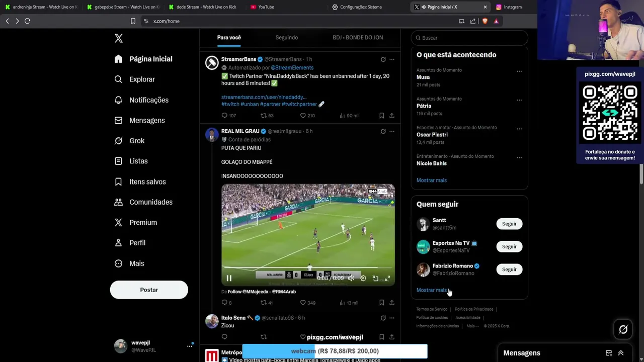The width and height of the screenshot is (644, 362).
Task: Open options for Nicole Bahls trend
Action: (519, 157)
